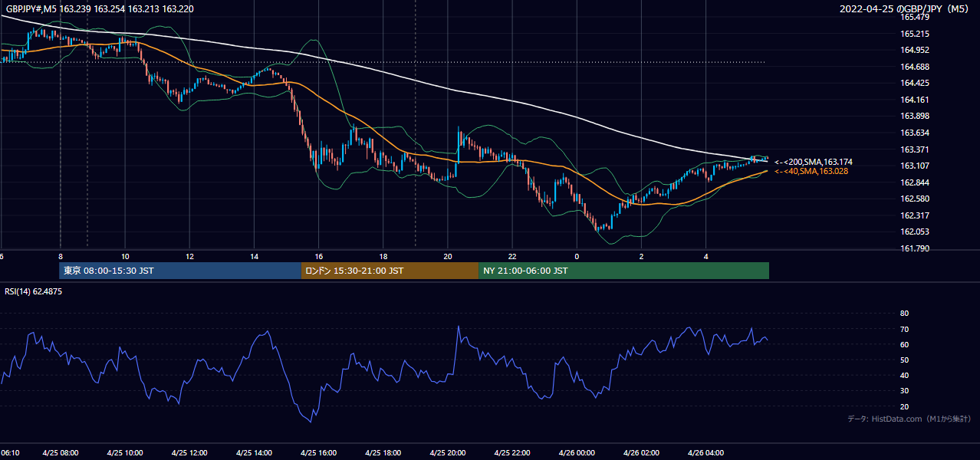
Task: Click the 4/25 08:00 time axis label
Action: (x=61, y=452)
